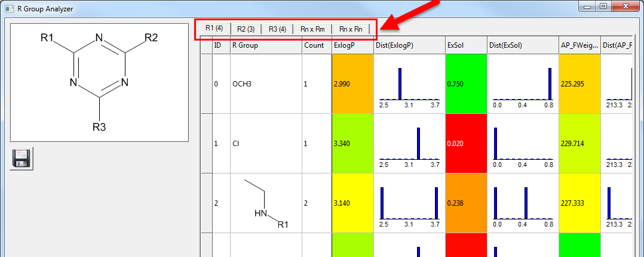The image size is (644, 257).
Task: Switch to the Rn x Rn tab
Action: 350,29
